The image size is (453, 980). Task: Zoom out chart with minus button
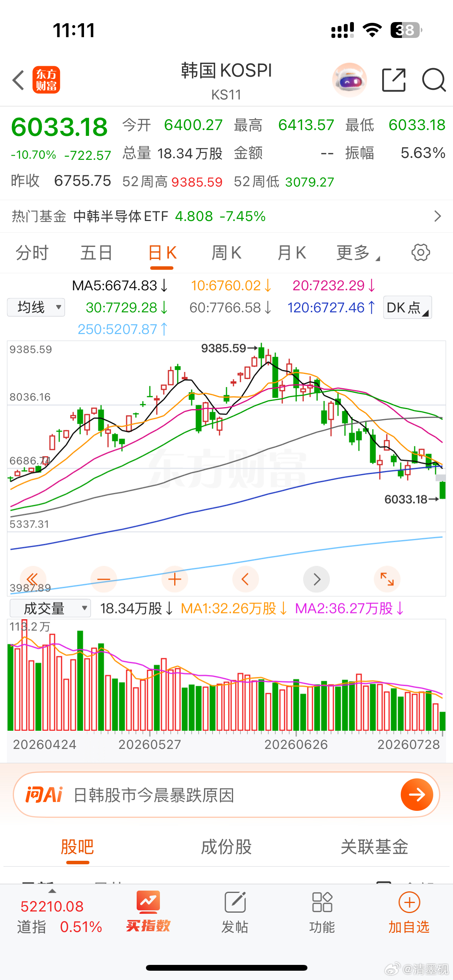pos(104,579)
